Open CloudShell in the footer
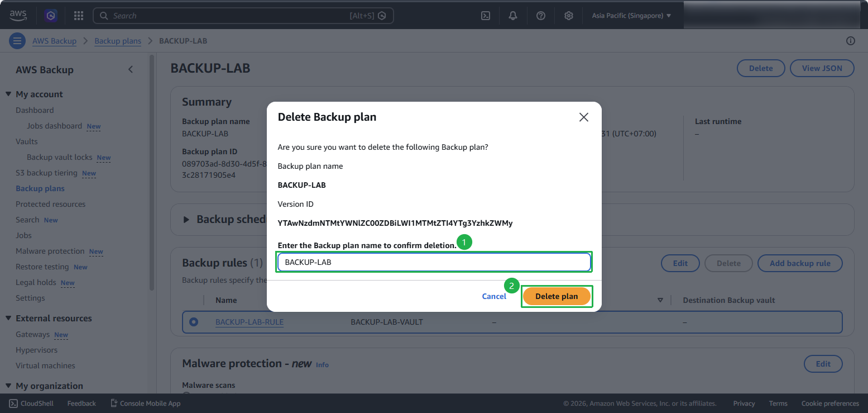This screenshot has width=868, height=413. click(31, 403)
